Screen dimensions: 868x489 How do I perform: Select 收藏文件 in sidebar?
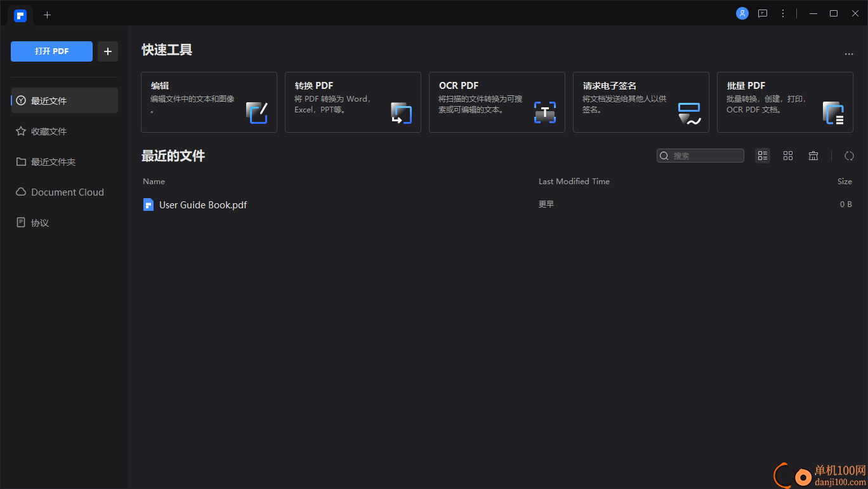click(x=65, y=131)
